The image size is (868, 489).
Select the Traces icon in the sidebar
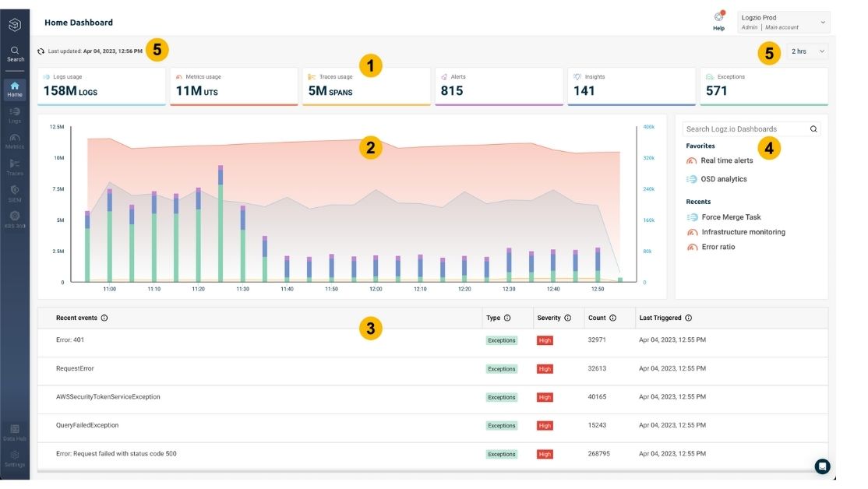(15, 168)
